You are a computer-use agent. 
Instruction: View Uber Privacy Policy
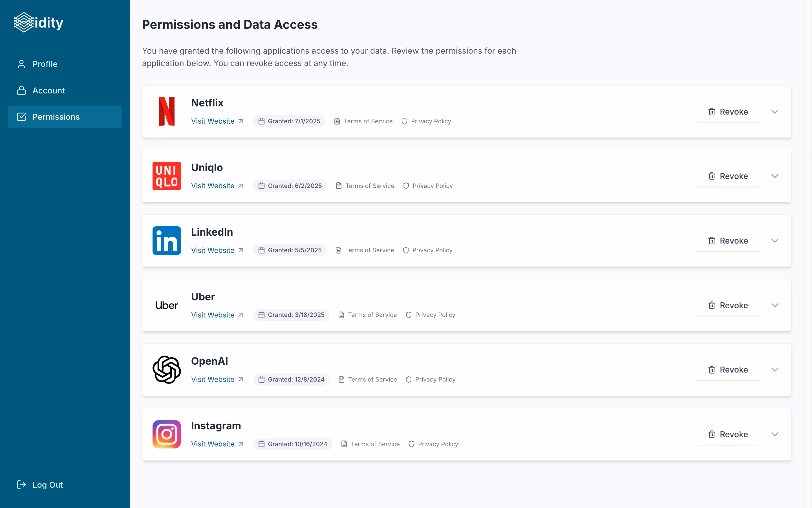(431, 315)
